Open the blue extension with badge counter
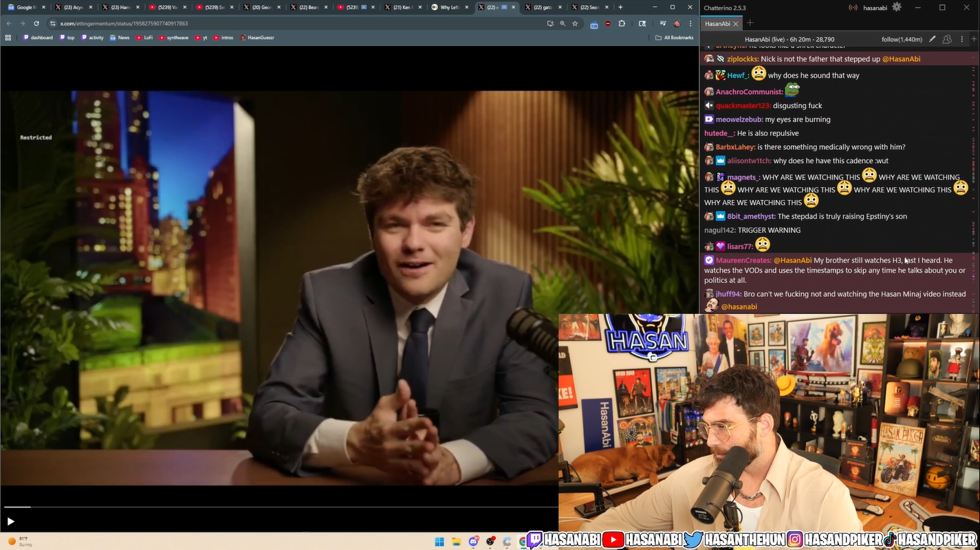This screenshot has height=550, width=980. click(x=594, y=24)
